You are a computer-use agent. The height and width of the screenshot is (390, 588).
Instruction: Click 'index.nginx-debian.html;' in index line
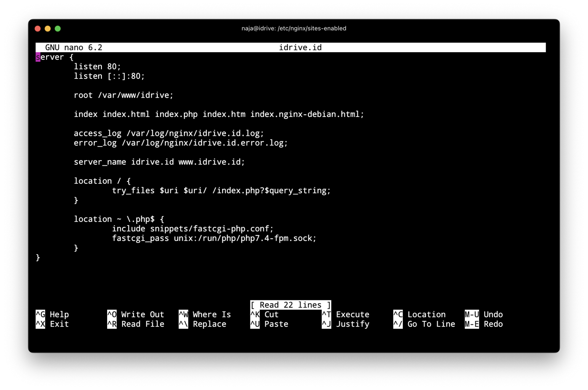click(x=307, y=114)
